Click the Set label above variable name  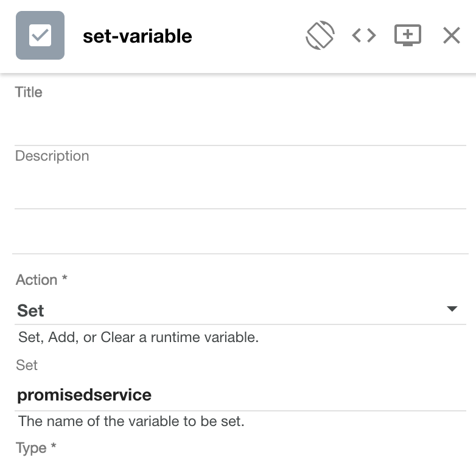click(27, 365)
